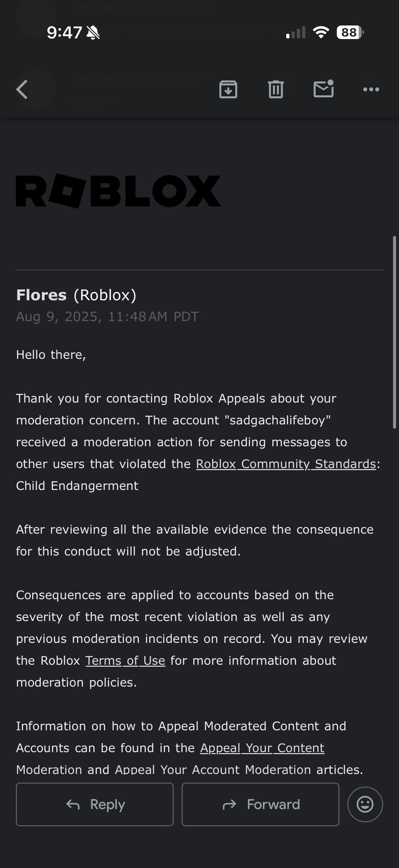Tap the cellular signal indicator
Image resolution: width=399 pixels, height=868 pixels.
[295, 32]
